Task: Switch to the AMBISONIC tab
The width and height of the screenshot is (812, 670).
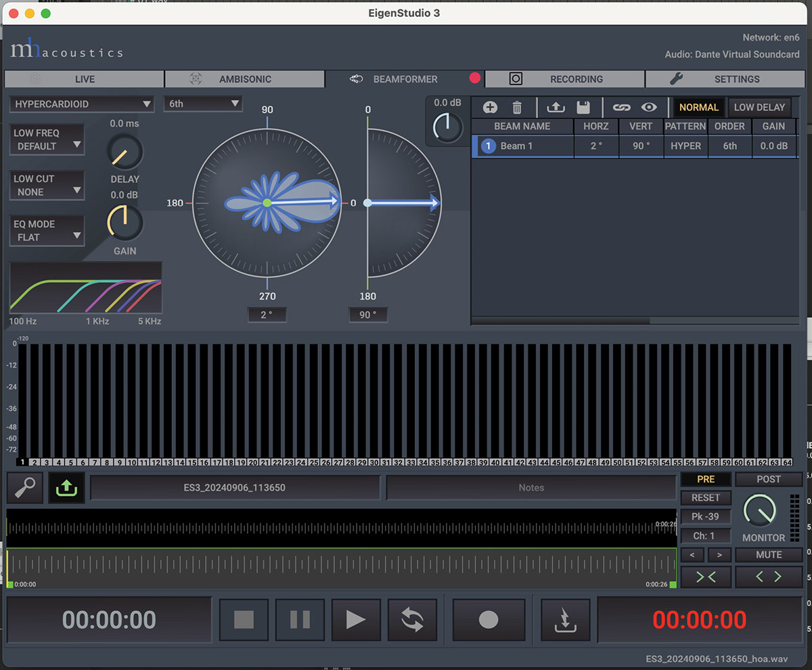Action: (x=244, y=79)
